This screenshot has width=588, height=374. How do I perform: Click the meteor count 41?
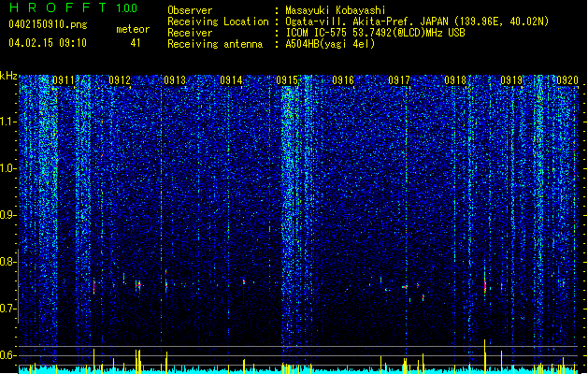click(136, 43)
